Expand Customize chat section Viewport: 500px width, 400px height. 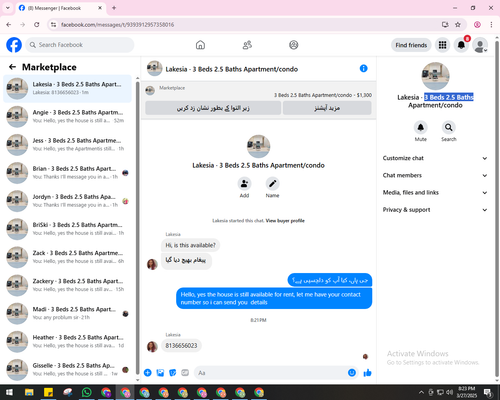435,158
